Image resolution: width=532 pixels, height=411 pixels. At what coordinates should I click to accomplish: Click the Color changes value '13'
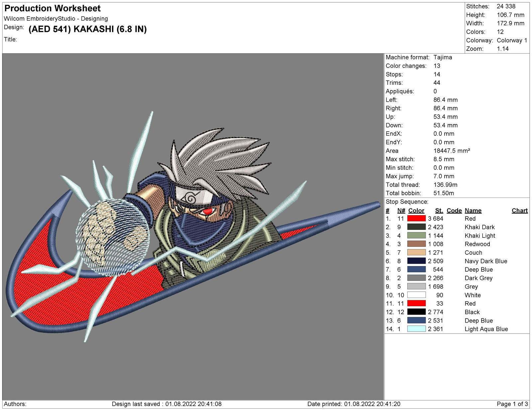pyautogui.click(x=437, y=66)
